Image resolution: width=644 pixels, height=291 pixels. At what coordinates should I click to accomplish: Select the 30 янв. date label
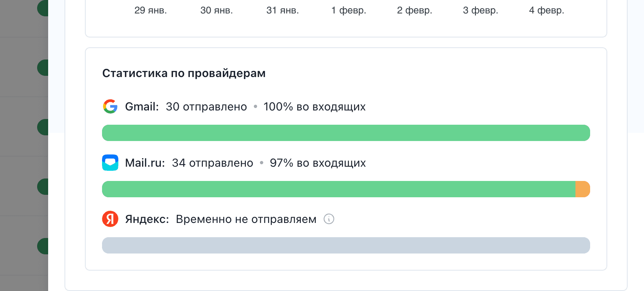click(217, 10)
